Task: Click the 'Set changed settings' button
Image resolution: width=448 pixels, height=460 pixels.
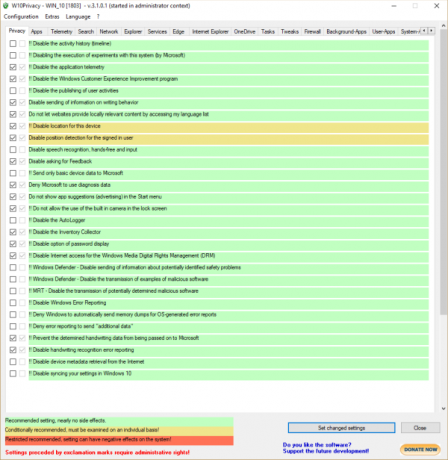Action: [341, 428]
